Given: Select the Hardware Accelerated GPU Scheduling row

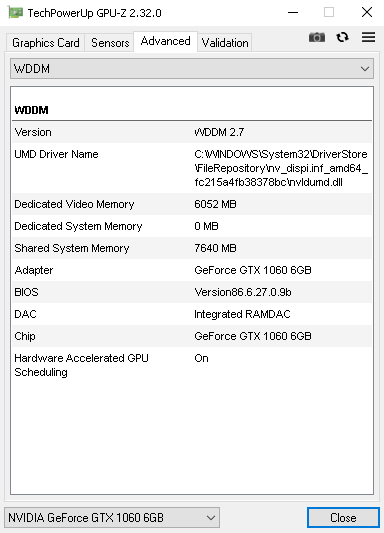Looking at the screenshot, I should (x=192, y=365).
